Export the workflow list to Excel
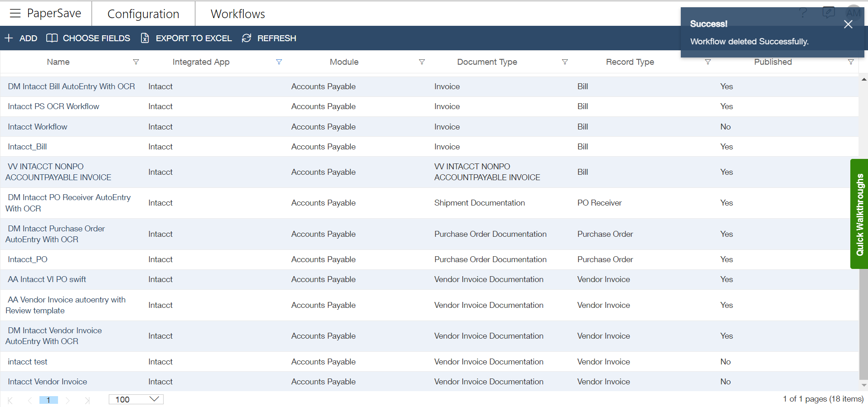868x407 pixels. pyautogui.click(x=186, y=38)
